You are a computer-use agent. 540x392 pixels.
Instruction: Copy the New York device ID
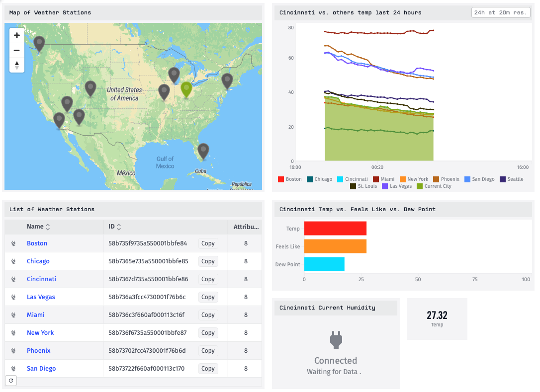[x=208, y=333]
